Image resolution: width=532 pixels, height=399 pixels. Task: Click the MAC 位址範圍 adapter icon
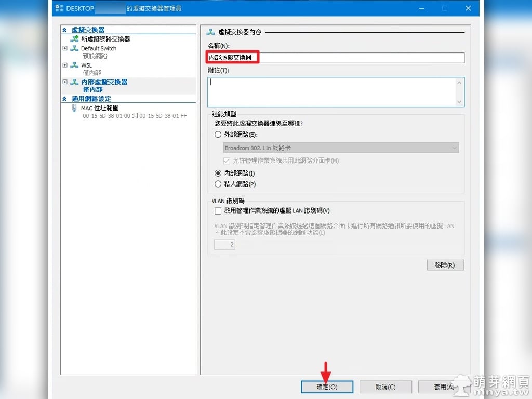tap(74, 108)
